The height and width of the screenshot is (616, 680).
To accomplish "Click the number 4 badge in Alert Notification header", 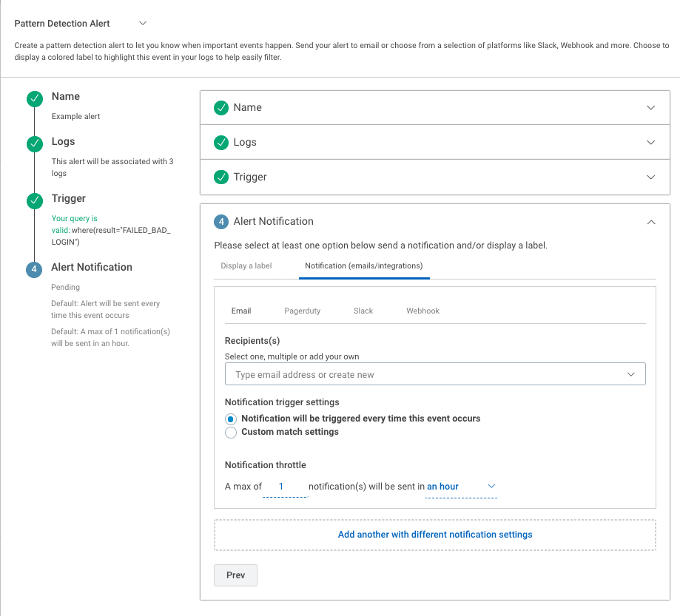I will click(x=221, y=222).
